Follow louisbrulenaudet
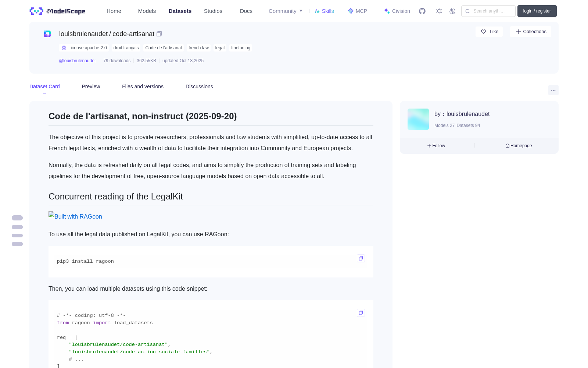The image size is (588, 368). (436, 146)
